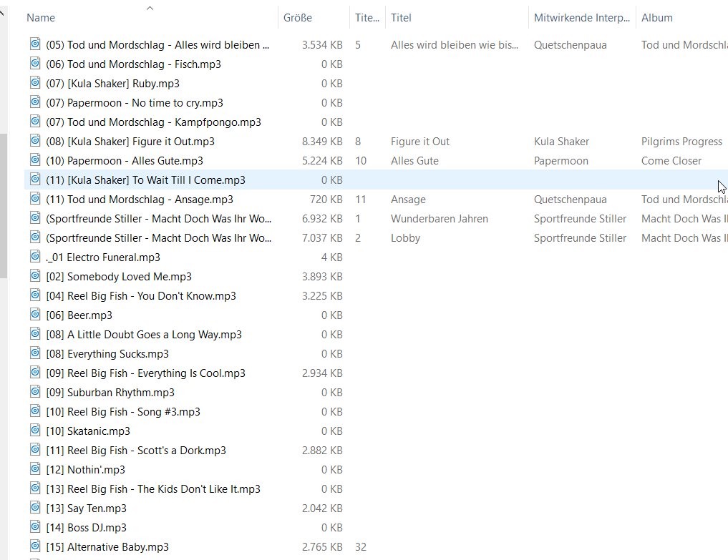Viewport: 728px width, 560px height.
Task: Click the icon of [15] Alternative Baby.mp3
Action: [35, 546]
